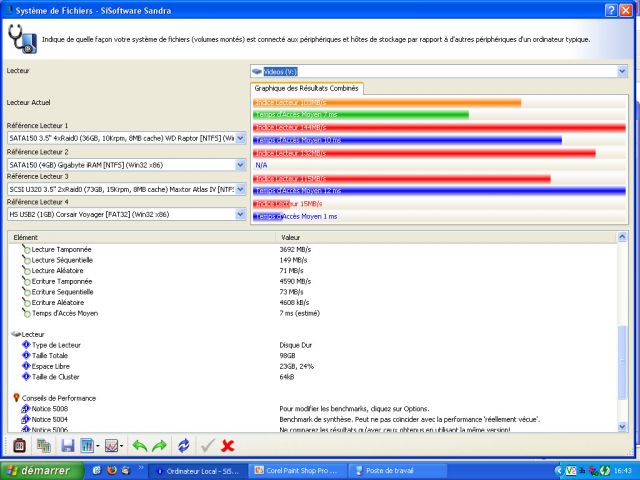This screenshot has height=480, width=640.
Task: Open the Référence Lecteur 2 dropdown
Action: [x=240, y=165]
